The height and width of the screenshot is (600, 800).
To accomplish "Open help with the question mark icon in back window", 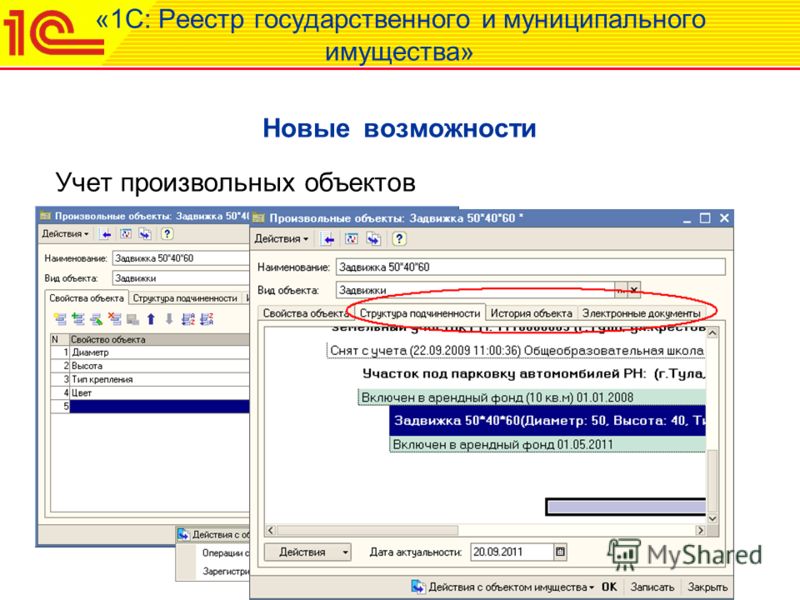I will click(x=167, y=234).
